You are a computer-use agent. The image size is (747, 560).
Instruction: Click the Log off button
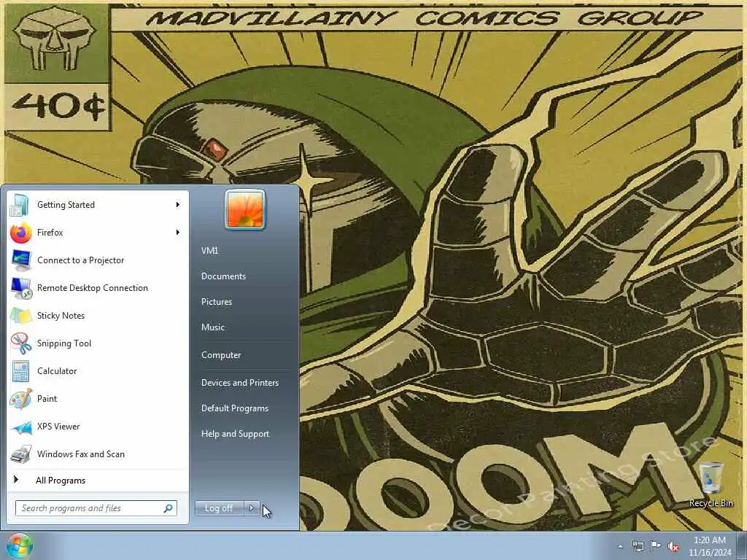point(219,508)
